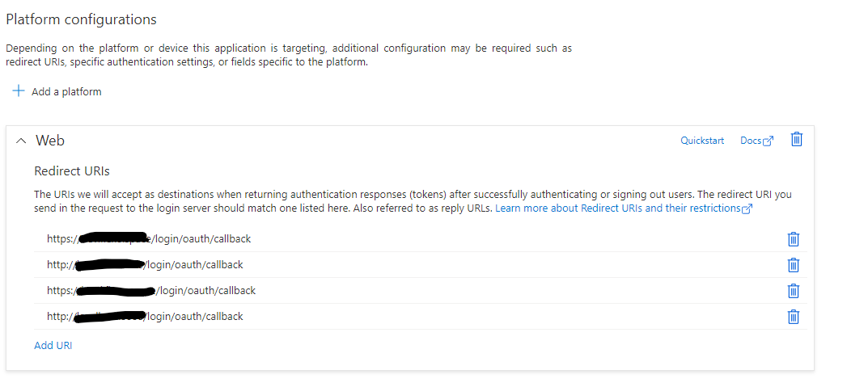The image size is (868, 383).
Task: Select the Add a platform label
Action: pyautogui.click(x=66, y=92)
